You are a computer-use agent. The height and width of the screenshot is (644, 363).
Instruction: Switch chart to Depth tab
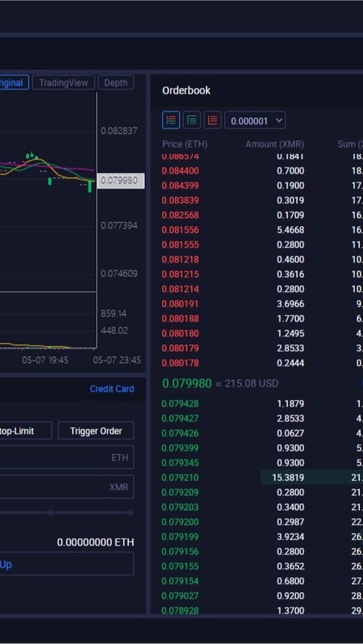(116, 83)
